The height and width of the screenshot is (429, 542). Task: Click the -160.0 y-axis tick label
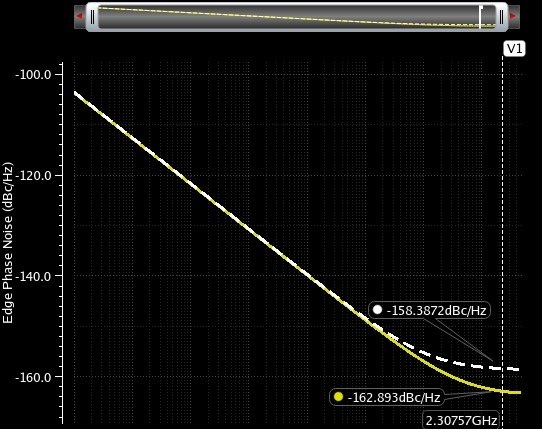[33, 377]
